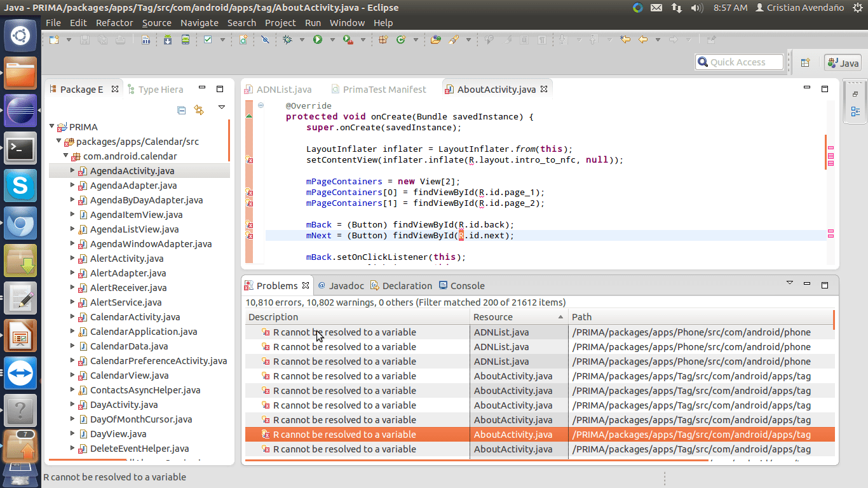Toggle Link with Editor in Package Explorer
This screenshot has width=868, height=488.
pyautogui.click(x=199, y=110)
